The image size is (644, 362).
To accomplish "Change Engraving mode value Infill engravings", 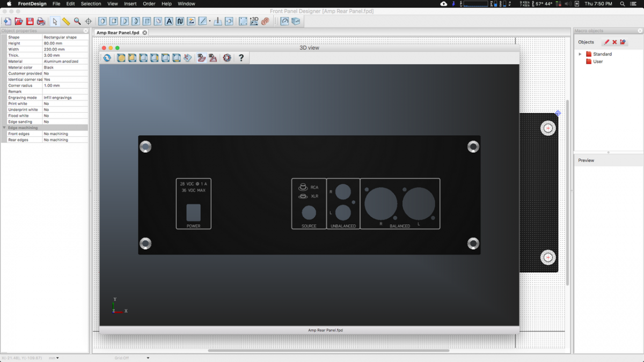I will (65, 98).
